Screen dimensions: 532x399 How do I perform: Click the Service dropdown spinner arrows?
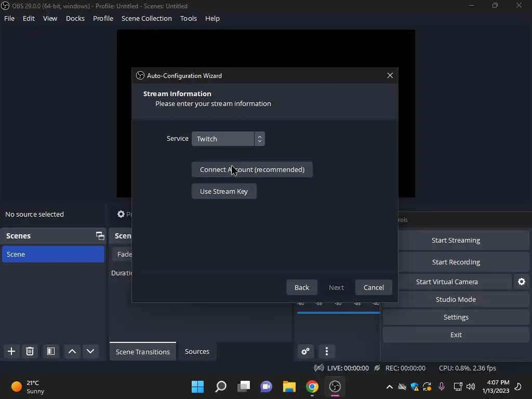pyautogui.click(x=260, y=139)
